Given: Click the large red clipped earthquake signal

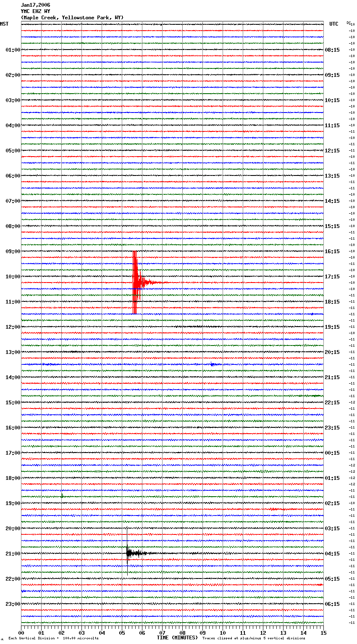Looking at the screenshot, I should click(x=135, y=283).
